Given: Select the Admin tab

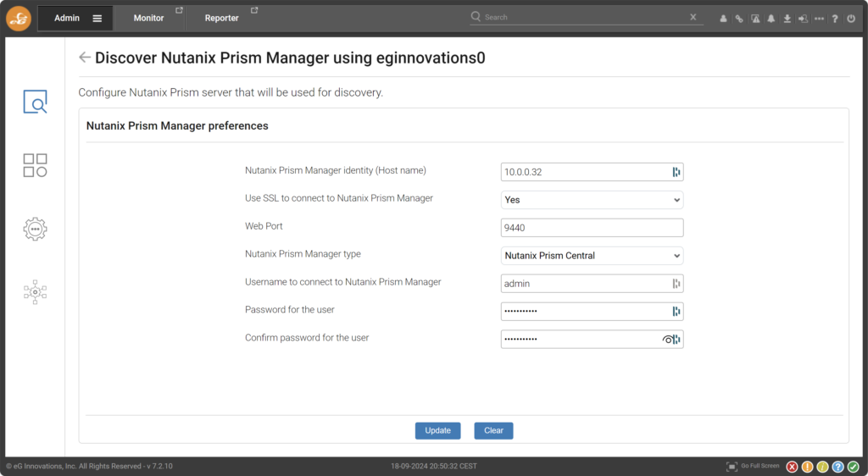Looking at the screenshot, I should (x=67, y=19).
